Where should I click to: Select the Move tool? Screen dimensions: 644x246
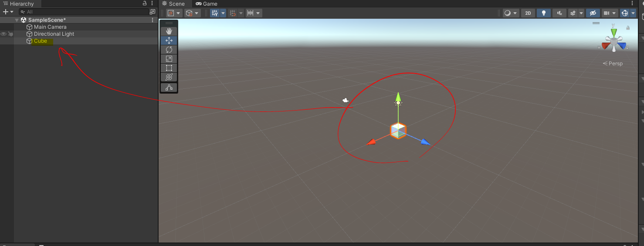coord(169,40)
